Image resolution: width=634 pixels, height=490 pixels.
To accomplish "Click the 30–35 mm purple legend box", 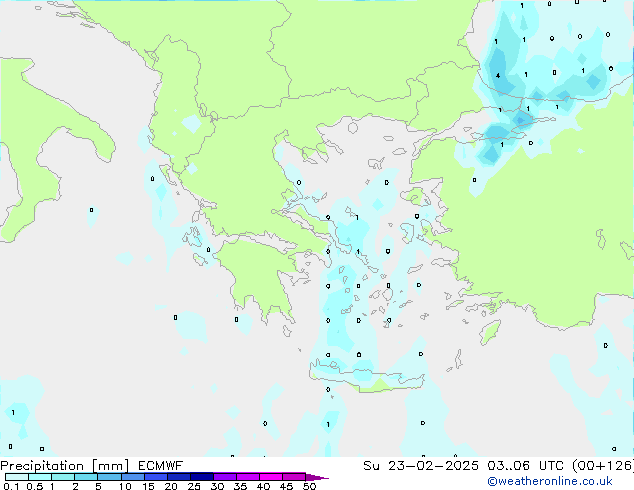I will (x=224, y=477).
